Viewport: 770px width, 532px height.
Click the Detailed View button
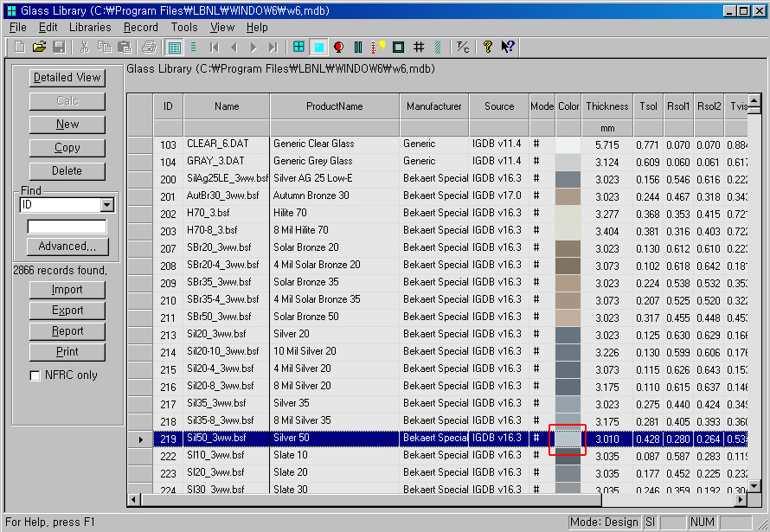[67, 78]
